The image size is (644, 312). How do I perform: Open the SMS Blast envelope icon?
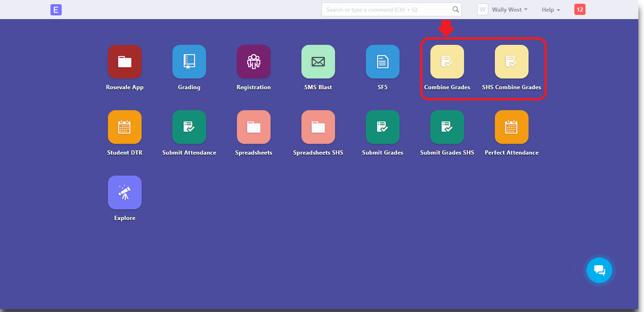pyautogui.click(x=318, y=62)
